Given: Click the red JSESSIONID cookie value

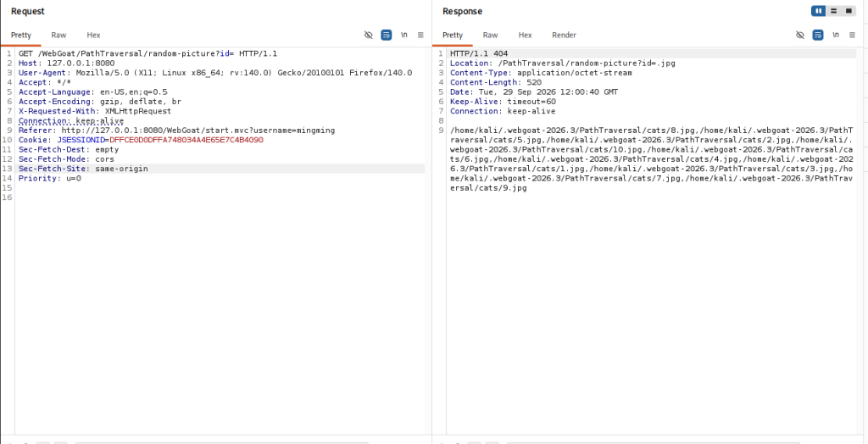Looking at the screenshot, I should pyautogui.click(x=186, y=140).
